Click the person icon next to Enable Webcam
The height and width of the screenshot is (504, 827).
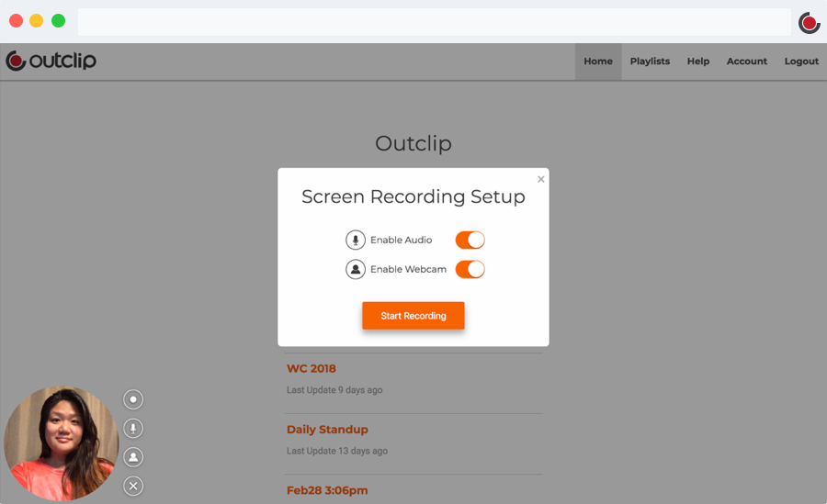tap(356, 270)
